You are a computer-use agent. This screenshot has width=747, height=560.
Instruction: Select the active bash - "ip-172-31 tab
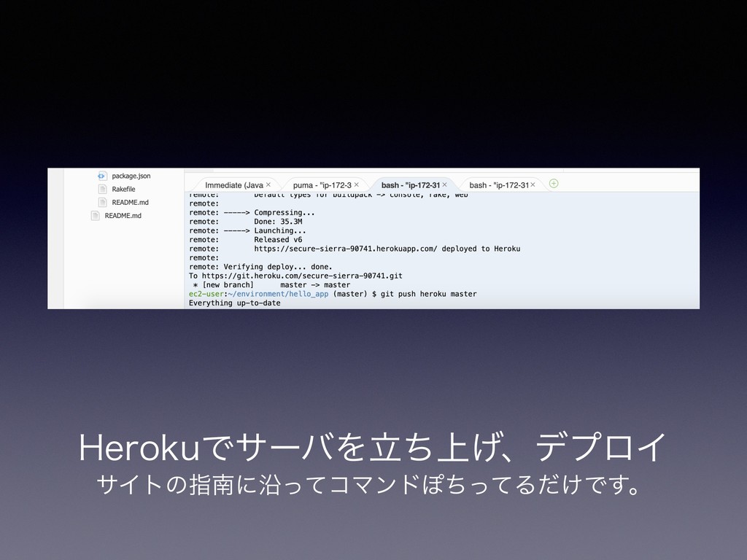410,185
